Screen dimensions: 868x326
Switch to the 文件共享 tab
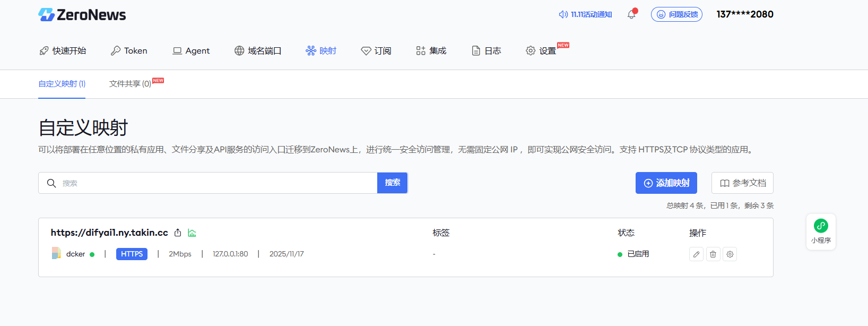[x=131, y=84]
